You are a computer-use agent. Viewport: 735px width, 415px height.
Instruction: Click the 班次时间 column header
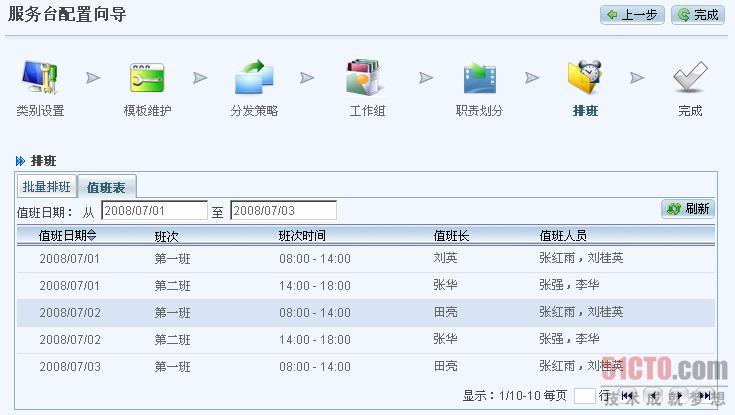pos(302,236)
